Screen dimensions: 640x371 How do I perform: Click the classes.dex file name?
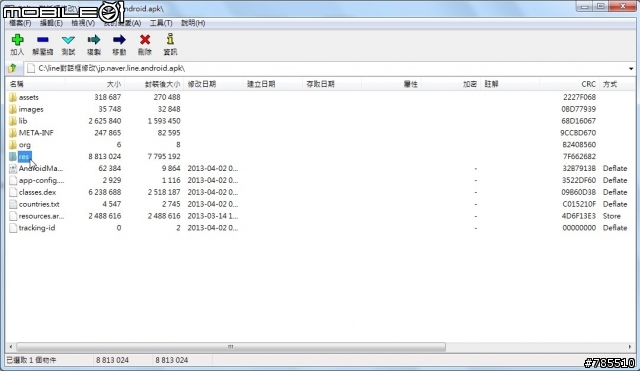(38, 192)
